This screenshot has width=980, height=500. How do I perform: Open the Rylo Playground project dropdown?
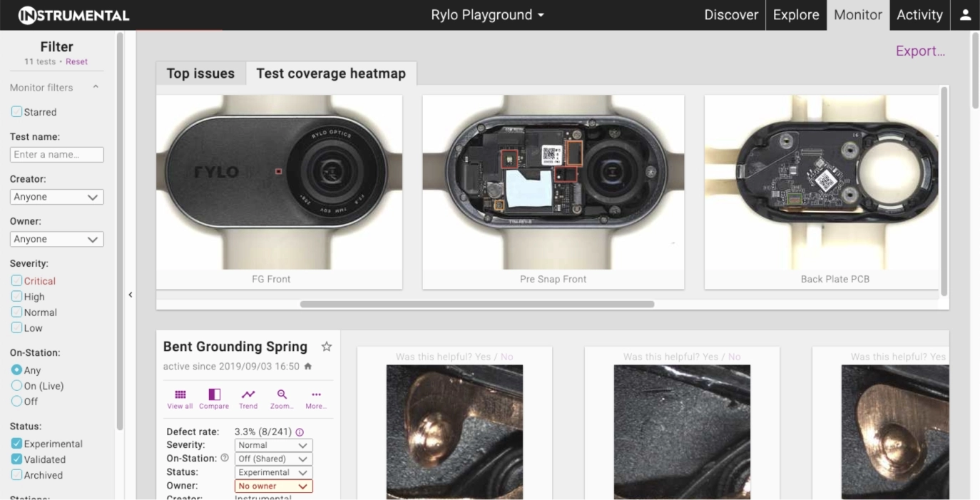click(488, 15)
